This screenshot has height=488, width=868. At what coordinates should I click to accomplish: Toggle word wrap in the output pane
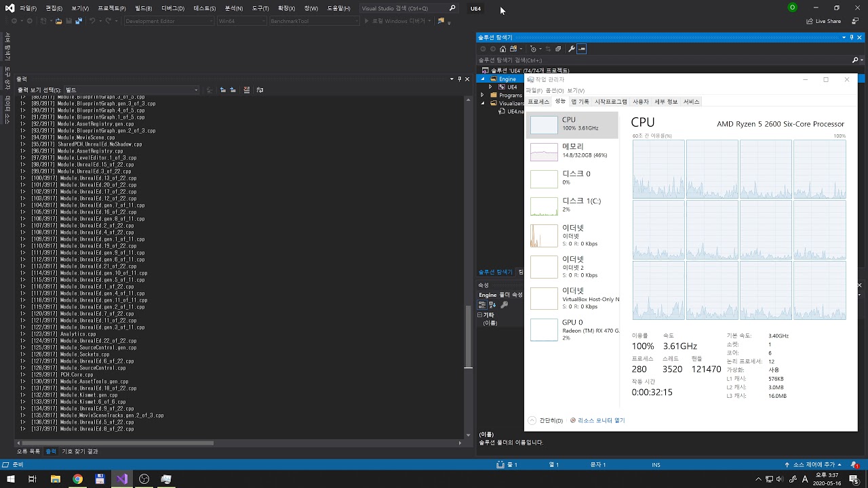click(260, 89)
